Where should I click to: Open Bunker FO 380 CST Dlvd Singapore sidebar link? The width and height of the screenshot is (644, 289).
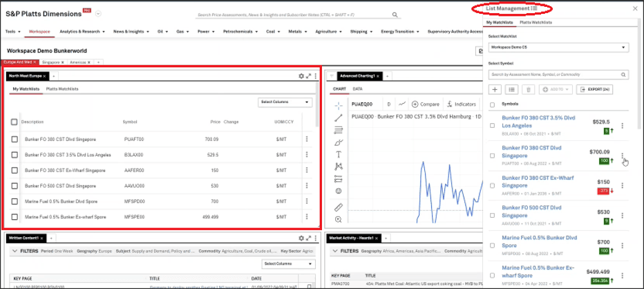tap(531, 151)
